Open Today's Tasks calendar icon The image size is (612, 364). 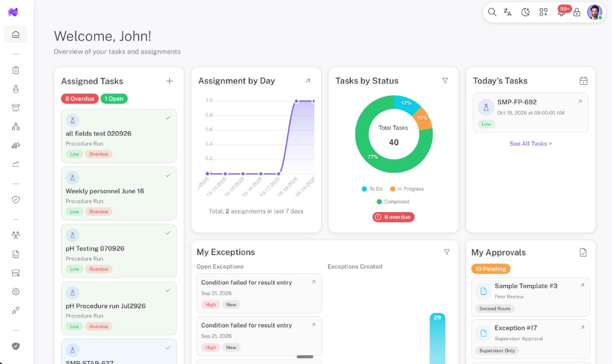tap(583, 81)
